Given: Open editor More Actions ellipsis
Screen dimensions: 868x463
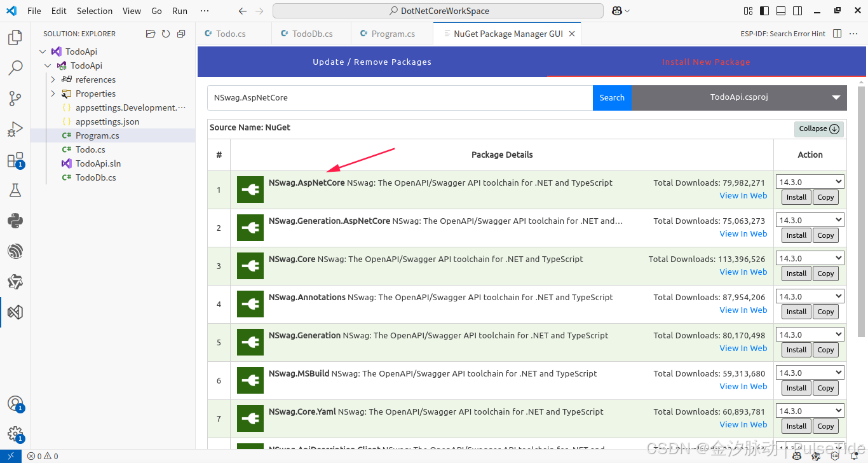Looking at the screenshot, I should point(854,34).
